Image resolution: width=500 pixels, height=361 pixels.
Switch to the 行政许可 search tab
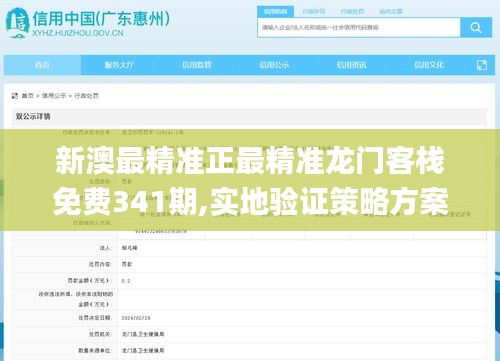314,12
